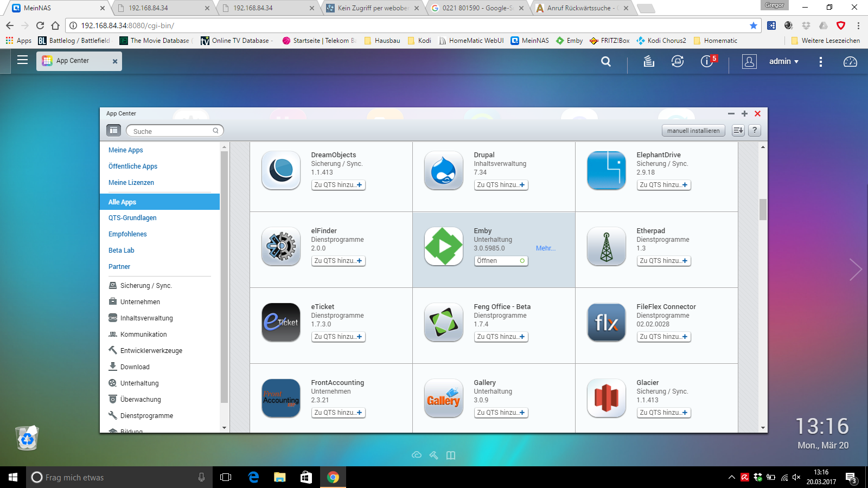The width and height of the screenshot is (868, 488).
Task: Click the QTS search magnifier icon
Action: (606, 62)
